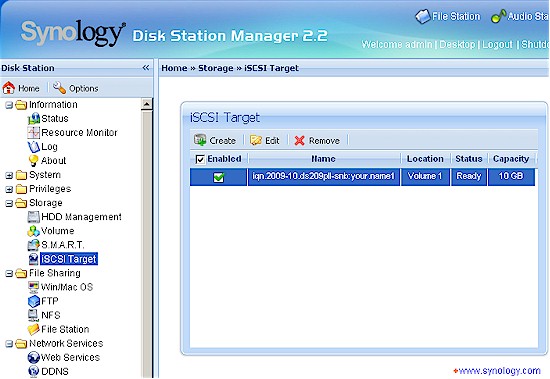The width and height of the screenshot is (550, 379).
Task: Click the Win/Mac OS icon
Action: (34, 287)
